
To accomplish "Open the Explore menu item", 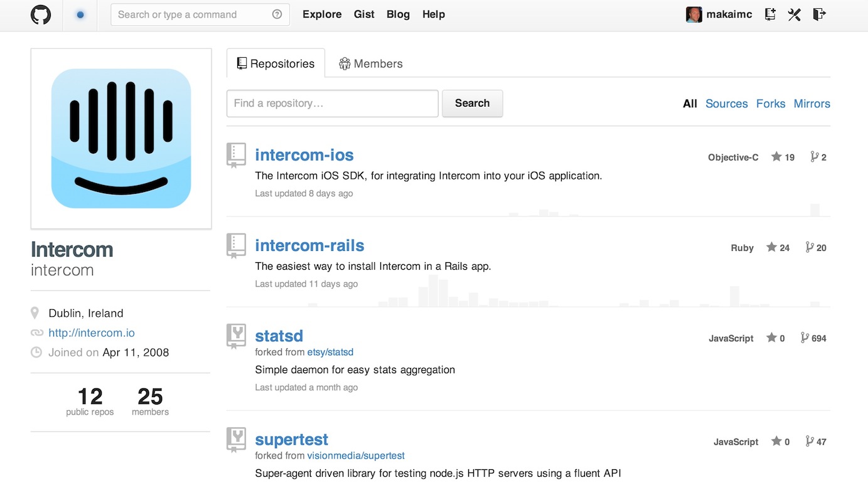I will pyautogui.click(x=322, y=14).
